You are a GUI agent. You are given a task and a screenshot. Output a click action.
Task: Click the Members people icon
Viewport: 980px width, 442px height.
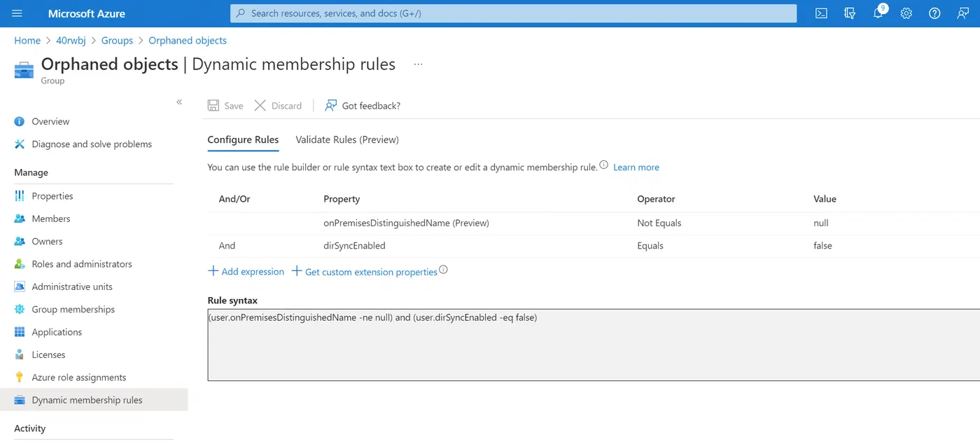(20, 219)
